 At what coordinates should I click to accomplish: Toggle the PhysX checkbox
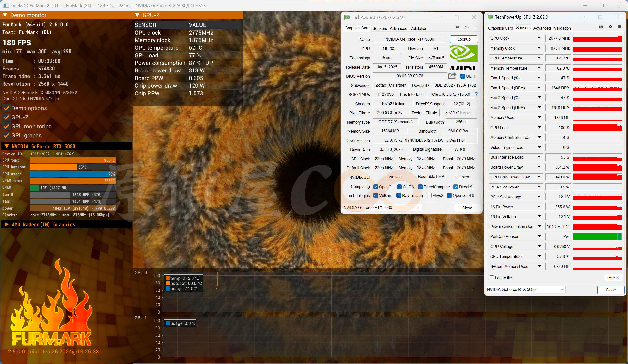(429, 196)
